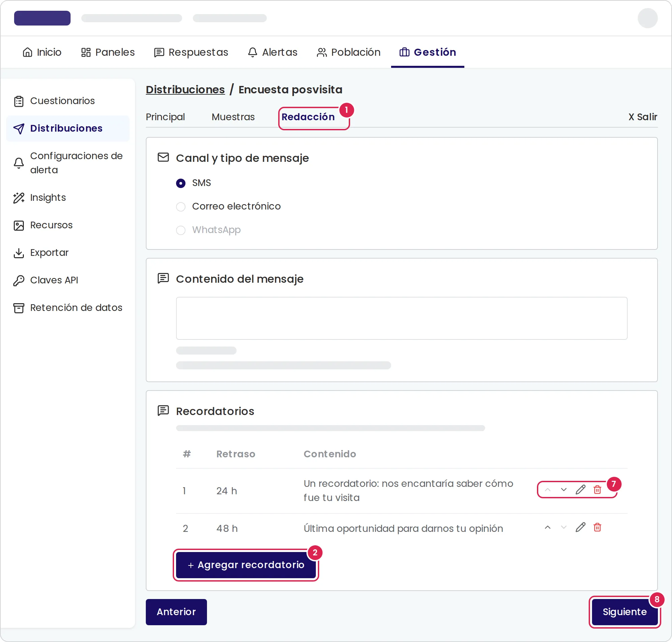Move the 24 h reminder down
This screenshot has width=672, height=642.
[x=564, y=490]
